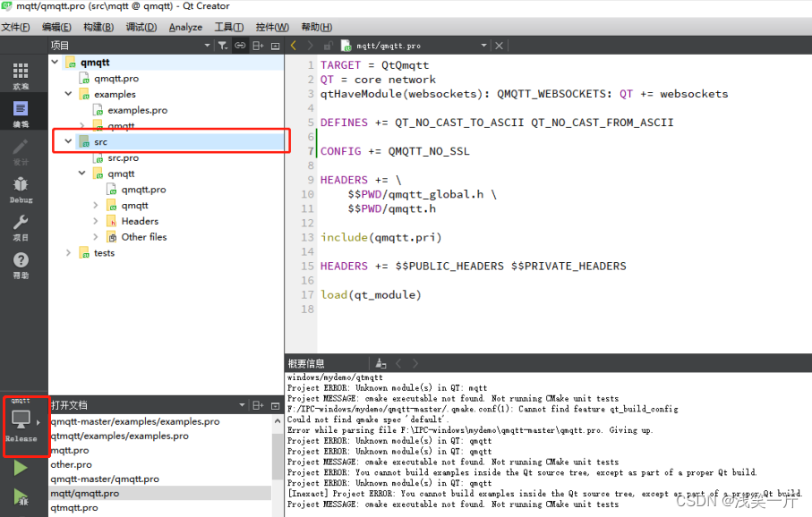This screenshot has width=812, height=517.
Task: Click the include(qmqtt.pri) line
Action: (381, 238)
